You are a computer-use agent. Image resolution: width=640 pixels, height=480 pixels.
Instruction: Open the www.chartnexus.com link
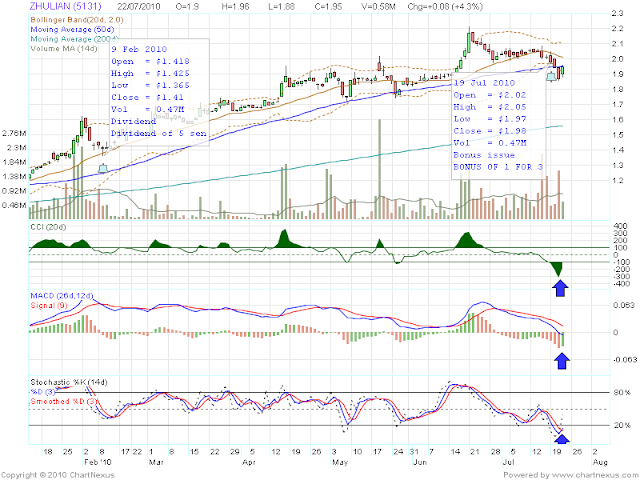[592, 475]
